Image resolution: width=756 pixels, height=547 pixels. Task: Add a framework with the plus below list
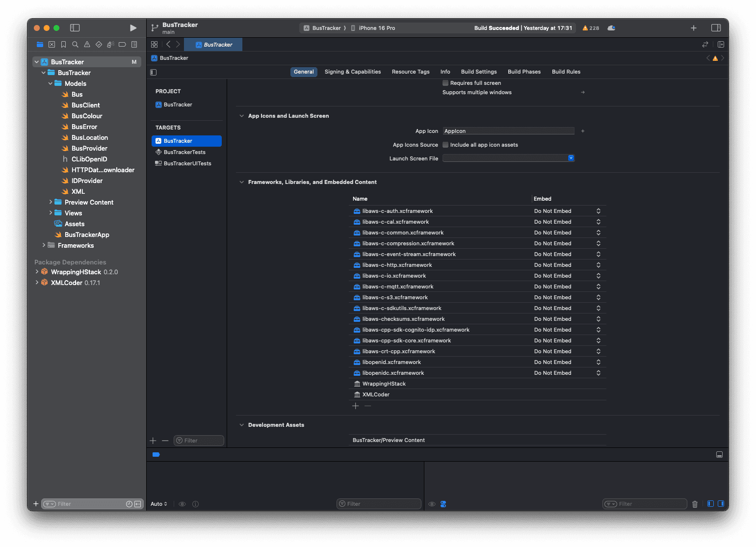(x=356, y=406)
